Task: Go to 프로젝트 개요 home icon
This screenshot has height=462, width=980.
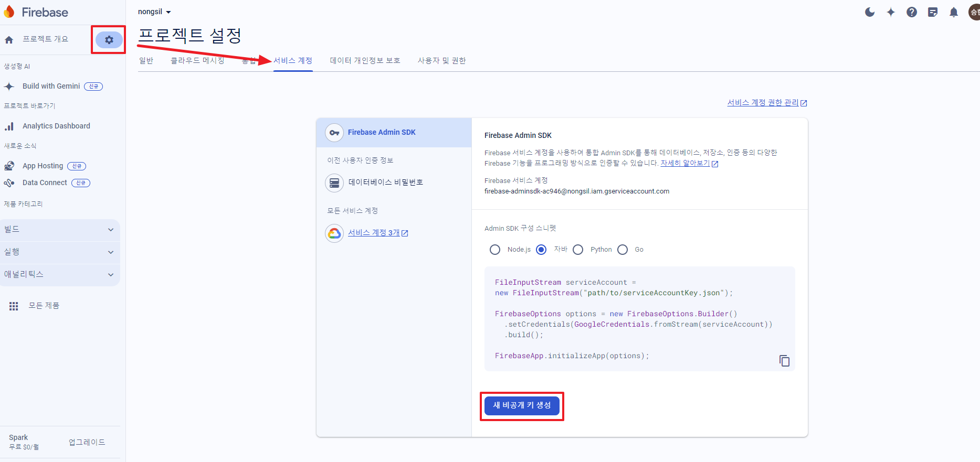Action: tap(9, 40)
